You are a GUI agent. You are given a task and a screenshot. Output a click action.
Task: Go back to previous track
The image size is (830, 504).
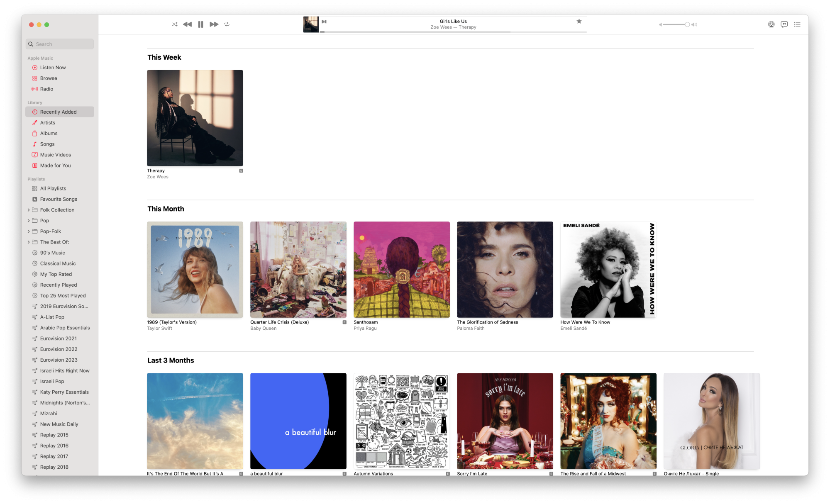pos(187,24)
